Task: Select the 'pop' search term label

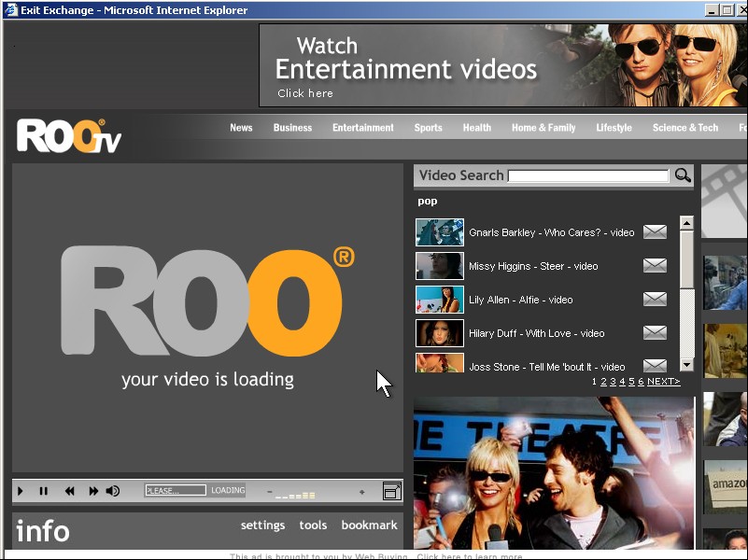Action: click(x=428, y=201)
